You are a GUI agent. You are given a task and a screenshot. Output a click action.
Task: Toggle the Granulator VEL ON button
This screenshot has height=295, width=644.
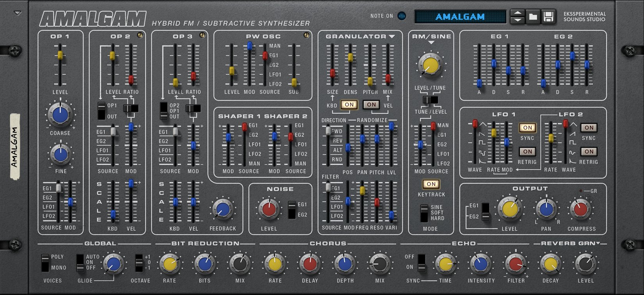[371, 105]
